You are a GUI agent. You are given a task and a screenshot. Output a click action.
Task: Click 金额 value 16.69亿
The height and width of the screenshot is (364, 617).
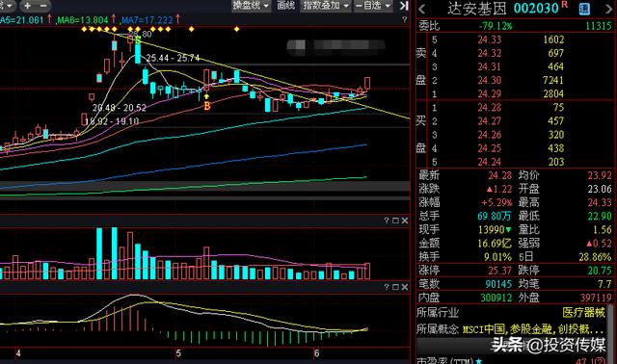point(495,244)
